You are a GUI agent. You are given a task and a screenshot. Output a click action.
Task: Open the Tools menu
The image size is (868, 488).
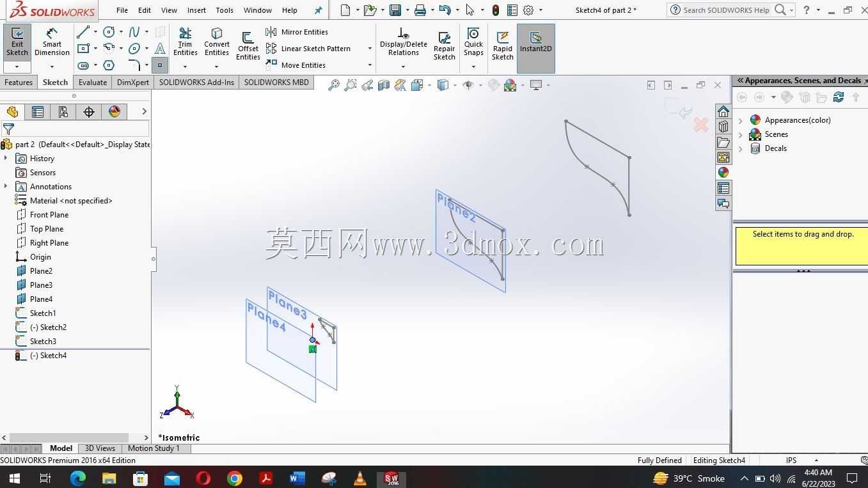pyautogui.click(x=225, y=10)
